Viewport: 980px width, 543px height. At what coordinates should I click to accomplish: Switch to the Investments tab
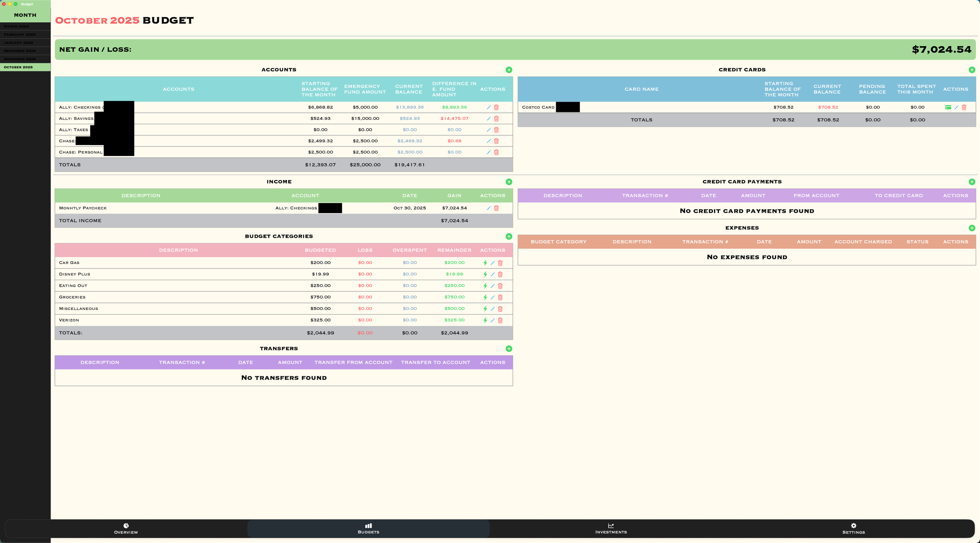click(611, 529)
